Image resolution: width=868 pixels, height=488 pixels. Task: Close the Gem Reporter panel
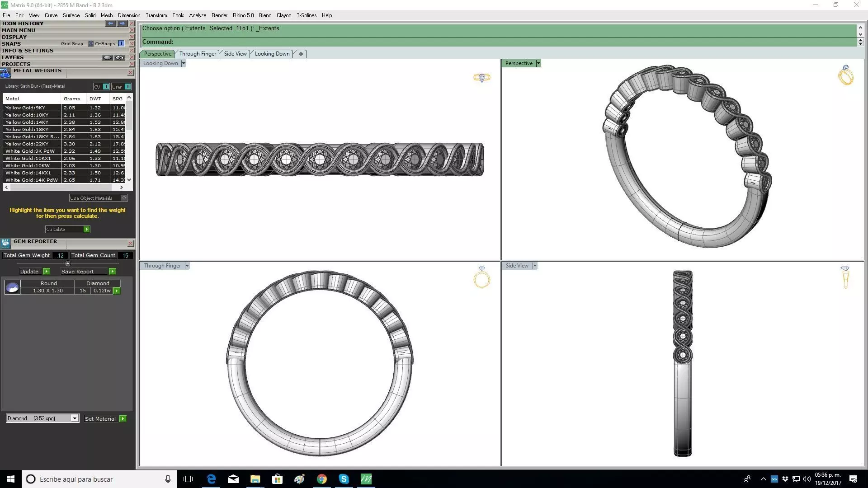click(x=130, y=243)
